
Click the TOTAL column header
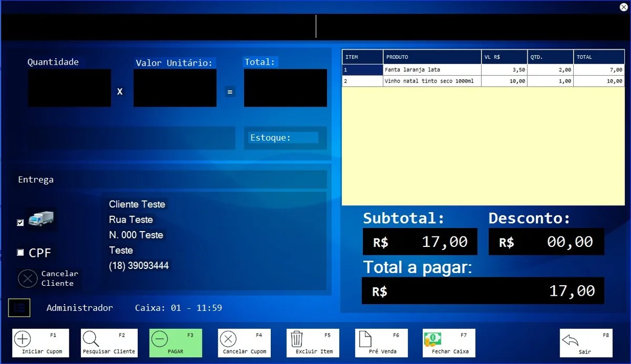[599, 57]
